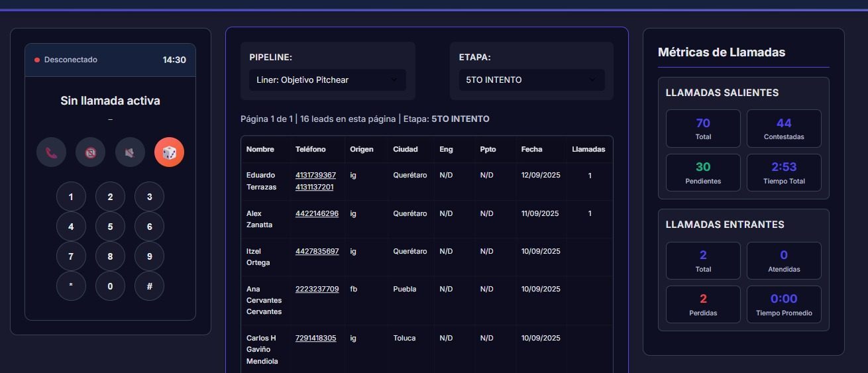This screenshot has width=868, height=373.
Task: Select the Perdidas incoming calls card
Action: (702, 305)
